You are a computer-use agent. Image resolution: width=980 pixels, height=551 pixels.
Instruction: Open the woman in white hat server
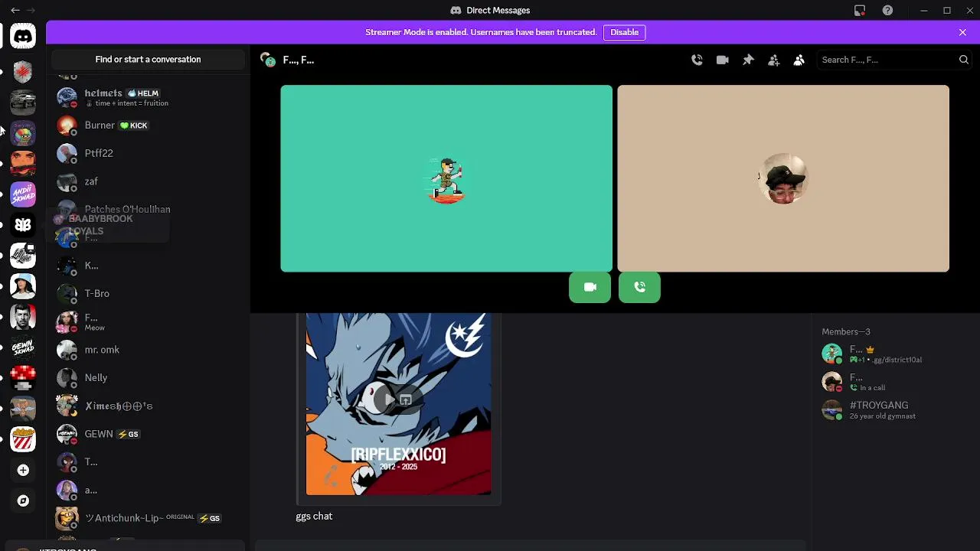pyautogui.click(x=23, y=286)
